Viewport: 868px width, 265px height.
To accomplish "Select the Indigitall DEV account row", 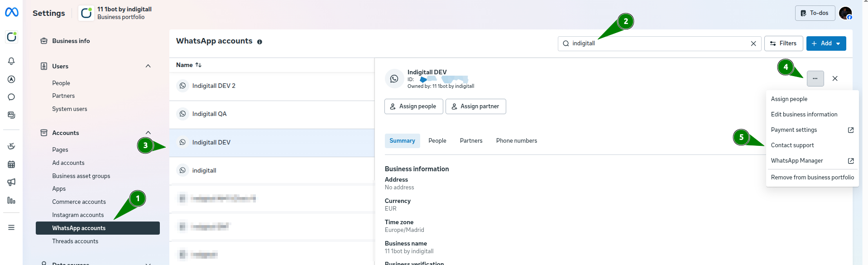I will [x=272, y=143].
